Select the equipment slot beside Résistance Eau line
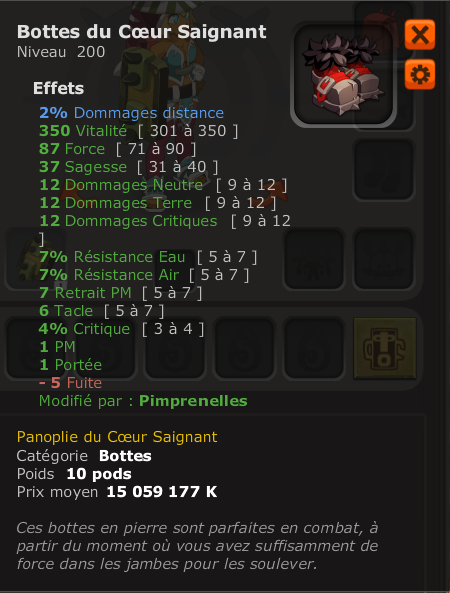The image size is (450, 593). pos(314,259)
